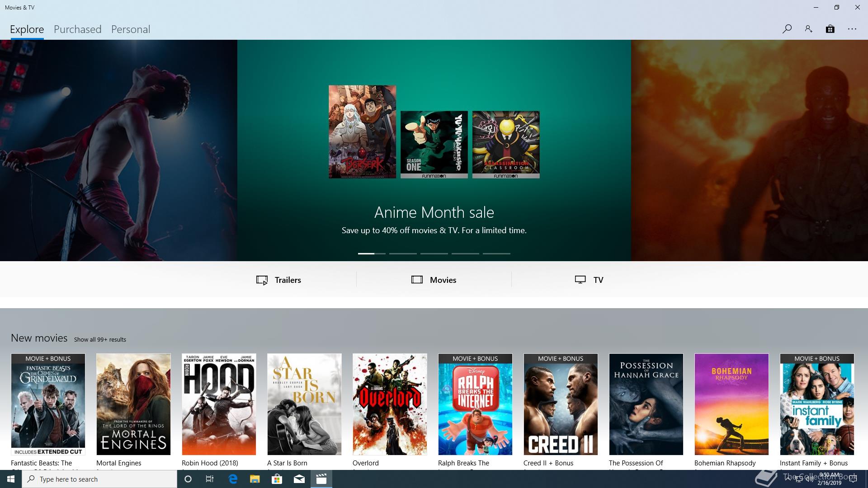
Task: Click the 'Bohemian Rhapsody' title text
Action: pyautogui.click(x=725, y=463)
